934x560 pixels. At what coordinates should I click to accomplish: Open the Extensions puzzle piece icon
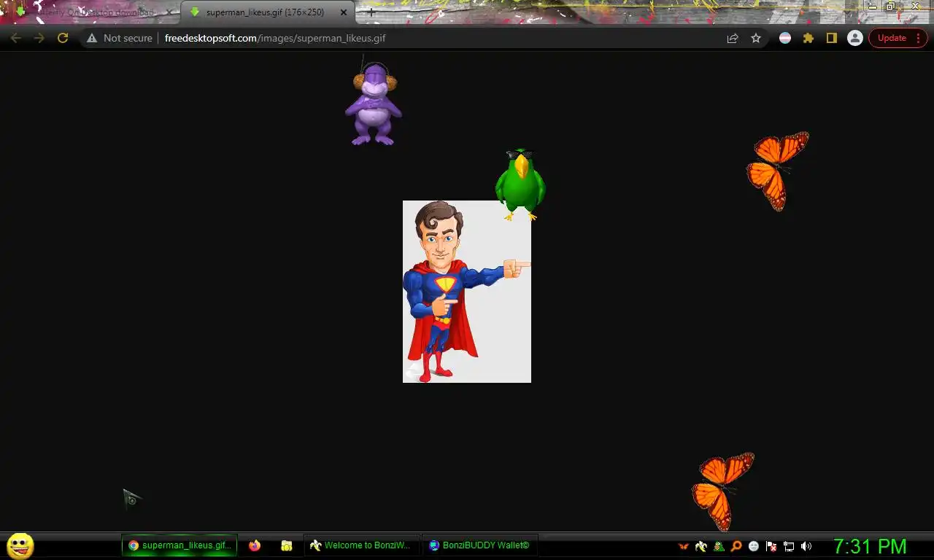[x=808, y=38]
